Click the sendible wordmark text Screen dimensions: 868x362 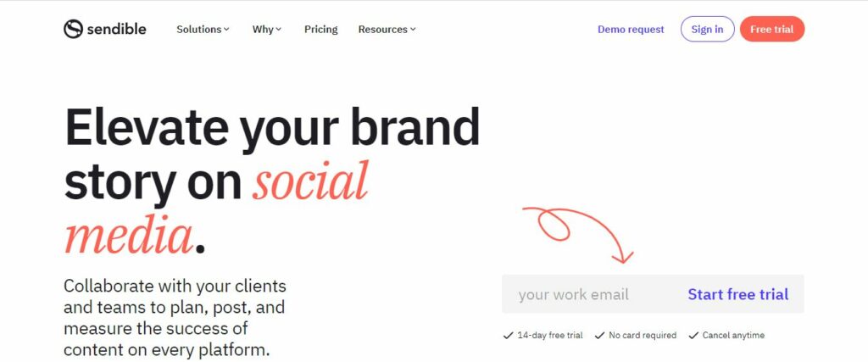point(116,30)
